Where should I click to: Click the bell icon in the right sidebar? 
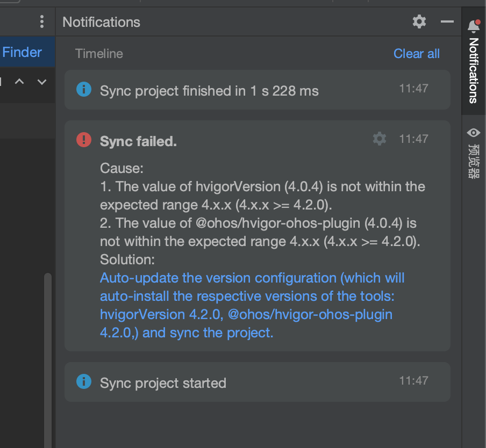tap(474, 25)
